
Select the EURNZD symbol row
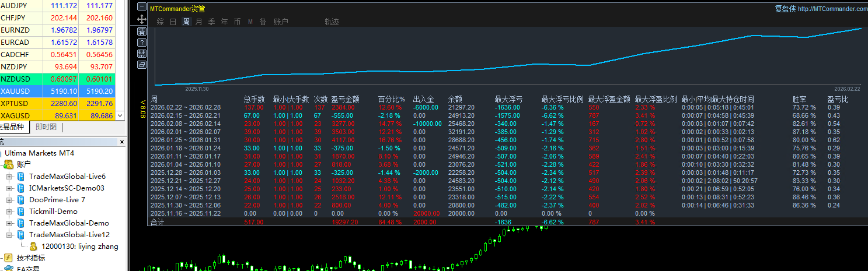tap(58, 30)
